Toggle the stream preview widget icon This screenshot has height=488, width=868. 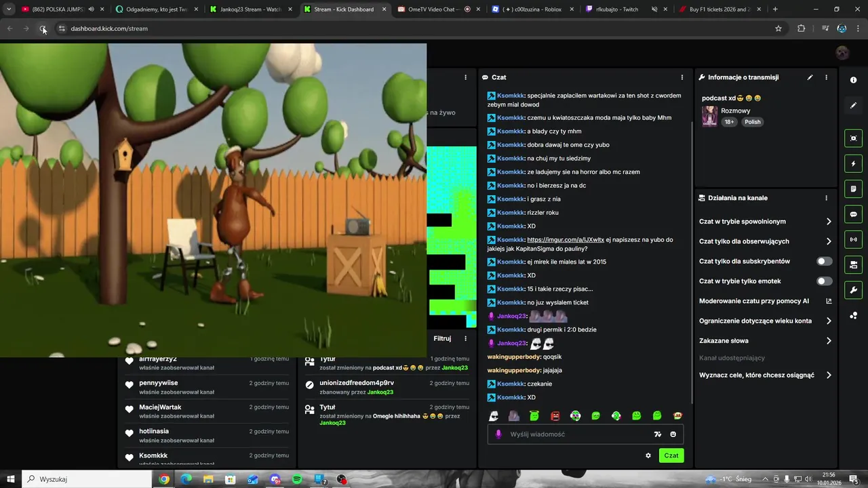(x=853, y=138)
